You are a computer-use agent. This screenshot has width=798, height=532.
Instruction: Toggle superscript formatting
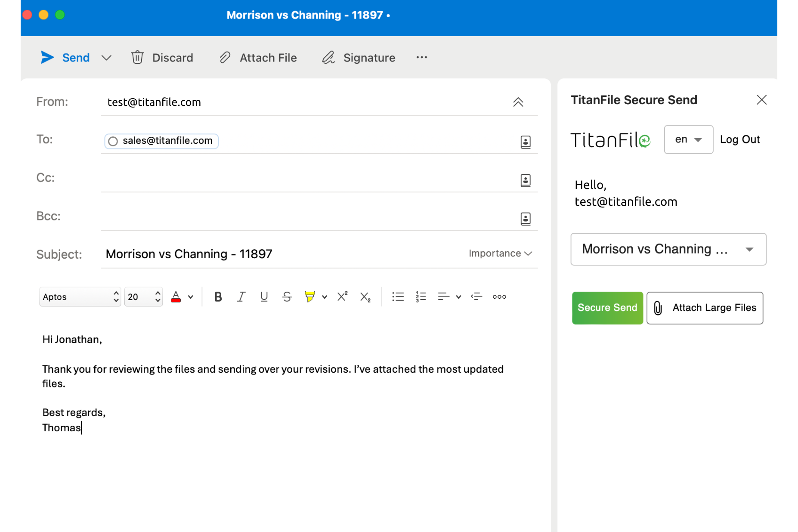[343, 296]
